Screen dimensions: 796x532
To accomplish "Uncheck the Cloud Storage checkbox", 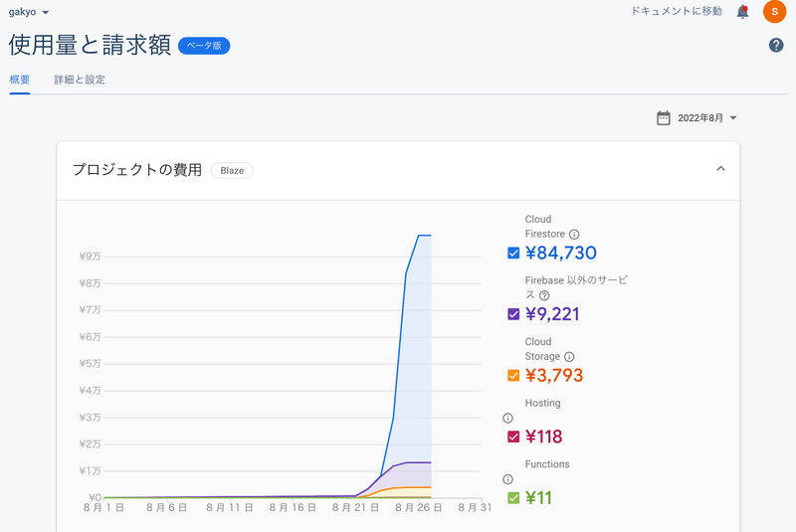I will [x=513, y=376].
